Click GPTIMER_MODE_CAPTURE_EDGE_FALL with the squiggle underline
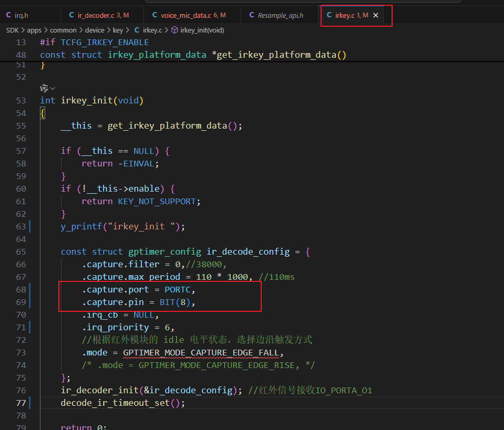 tap(201, 353)
